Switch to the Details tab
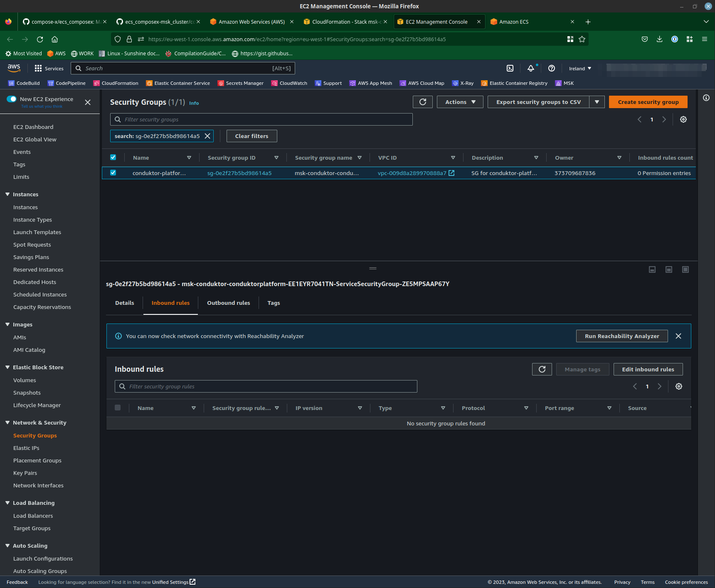The image size is (715, 588). point(125,303)
